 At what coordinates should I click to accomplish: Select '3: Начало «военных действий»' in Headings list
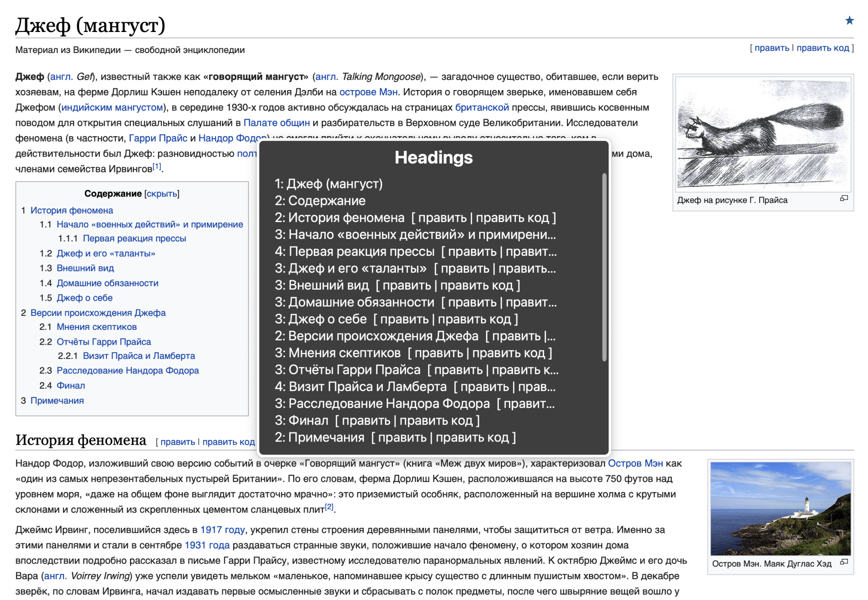tap(415, 234)
